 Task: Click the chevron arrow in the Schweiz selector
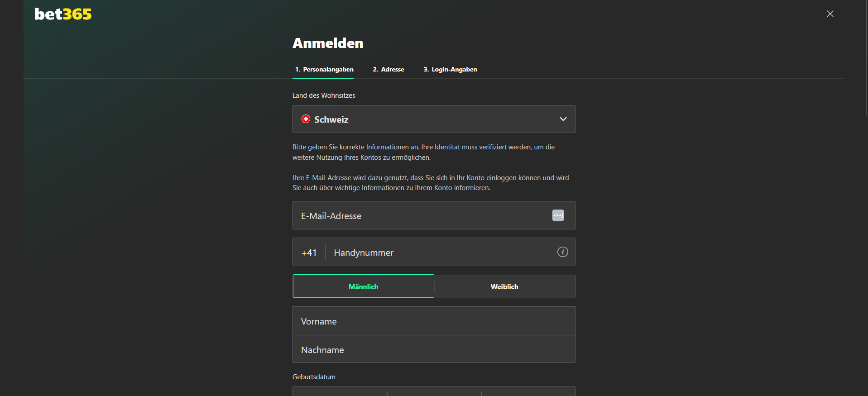[x=563, y=119]
